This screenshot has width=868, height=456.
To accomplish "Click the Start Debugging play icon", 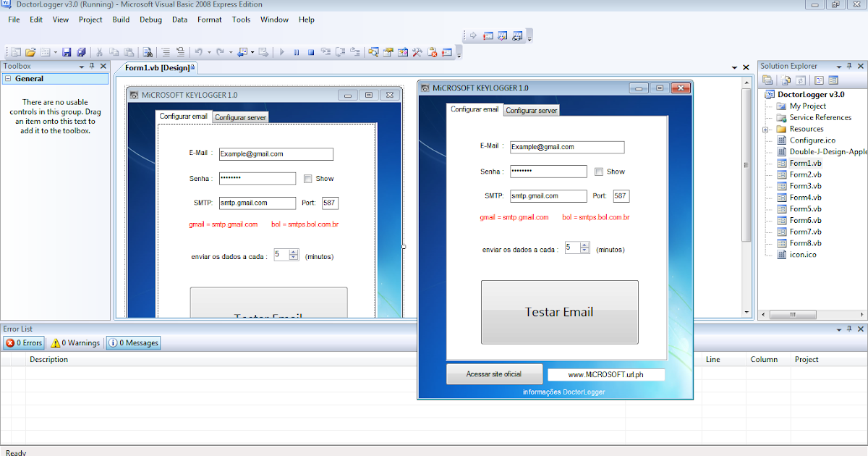I will 282,52.
